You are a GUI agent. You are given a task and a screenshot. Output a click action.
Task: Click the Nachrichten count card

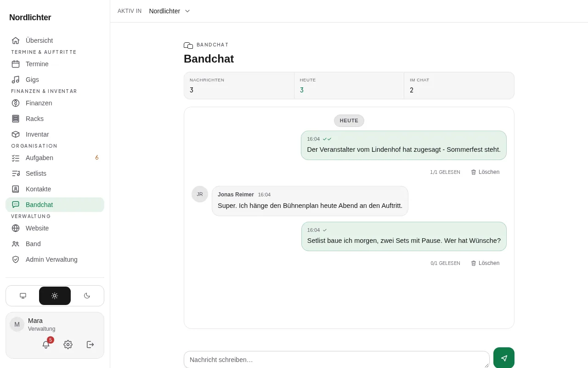click(239, 86)
